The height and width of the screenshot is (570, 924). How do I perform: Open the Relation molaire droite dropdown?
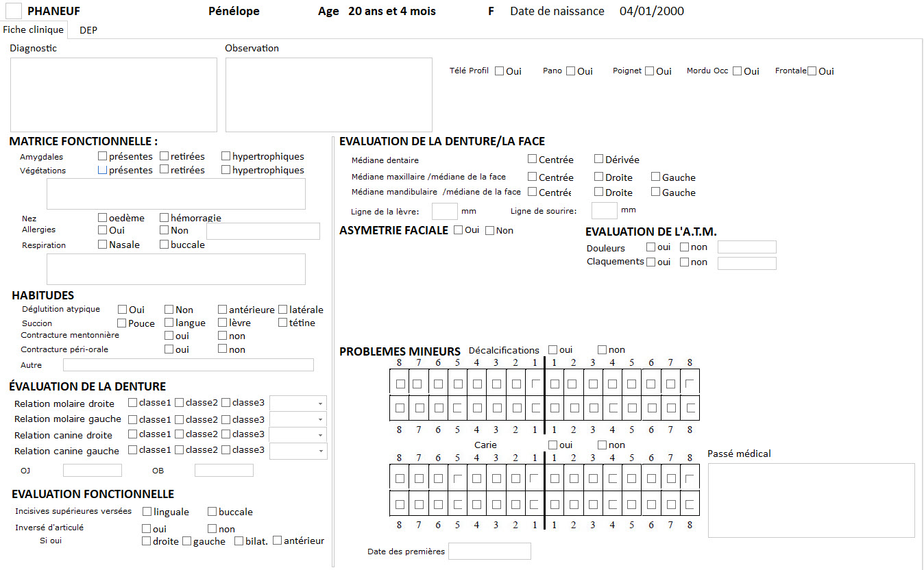[x=321, y=404]
